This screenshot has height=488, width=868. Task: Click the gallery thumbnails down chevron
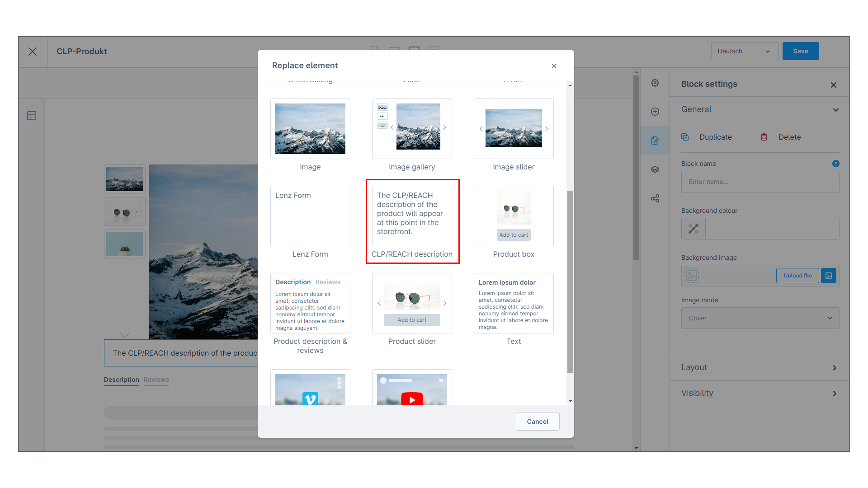coord(125,335)
